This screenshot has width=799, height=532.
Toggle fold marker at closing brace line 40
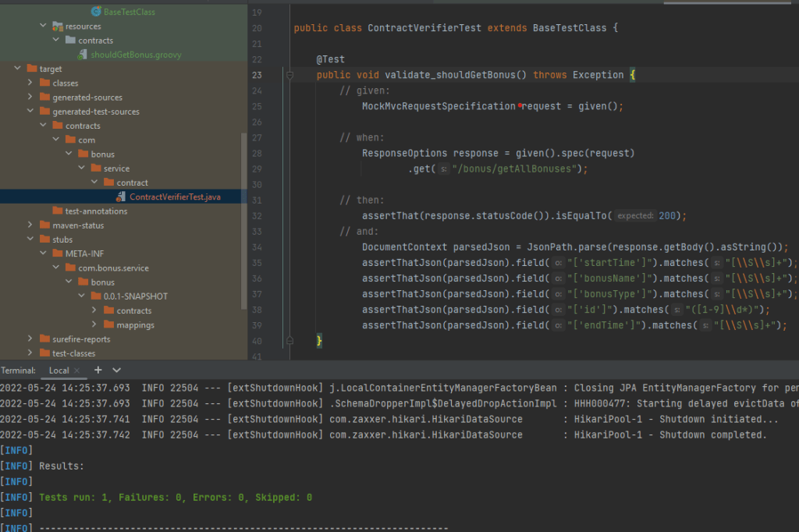(289, 342)
